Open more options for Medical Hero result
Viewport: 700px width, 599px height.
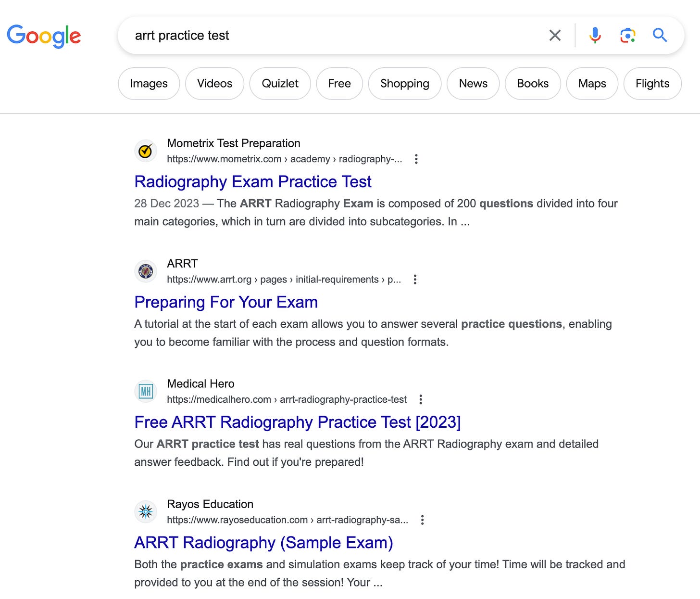[421, 399]
